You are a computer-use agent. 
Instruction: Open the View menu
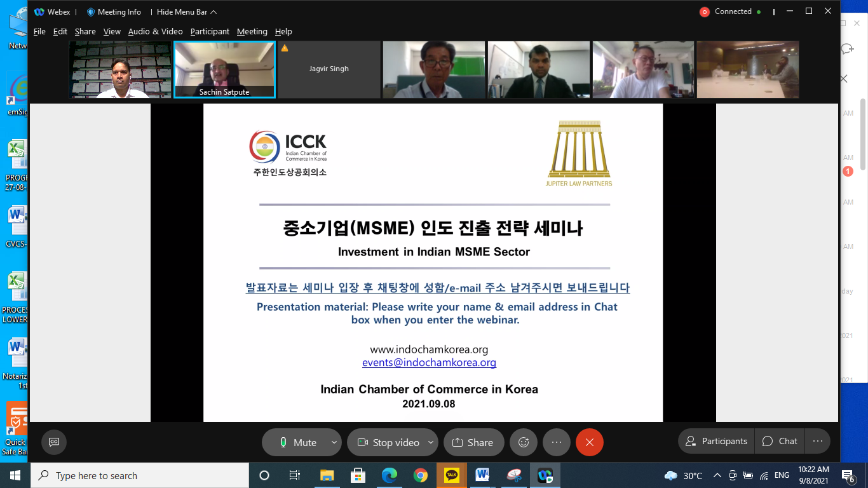(x=112, y=31)
